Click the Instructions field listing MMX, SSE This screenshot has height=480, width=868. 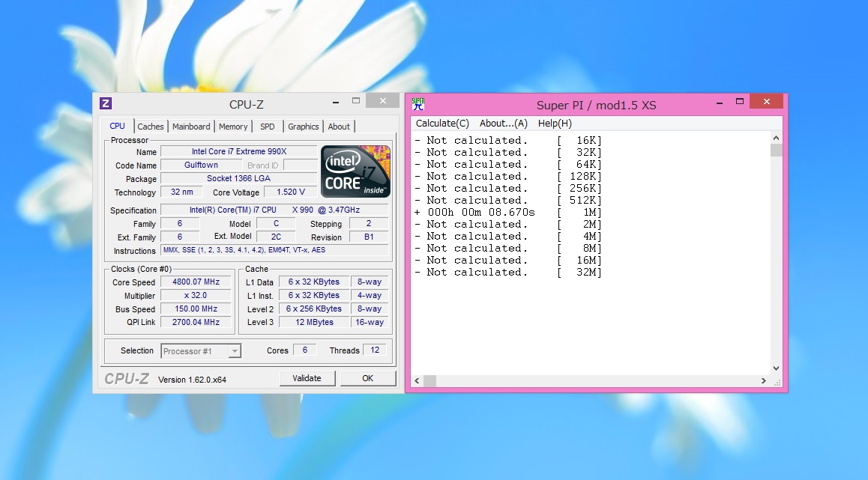pos(274,250)
